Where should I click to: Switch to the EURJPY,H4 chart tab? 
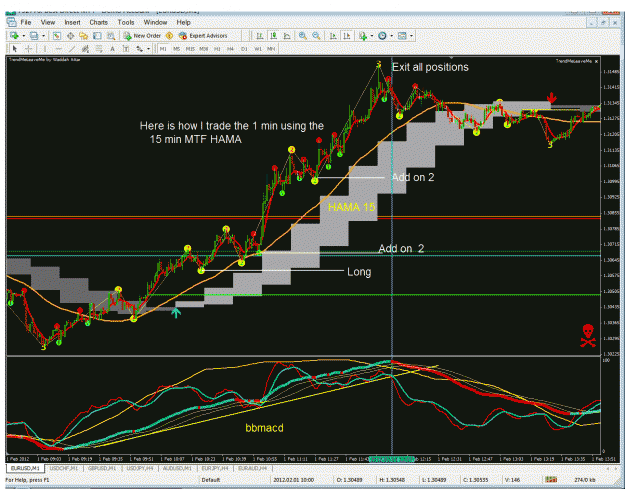(215, 468)
